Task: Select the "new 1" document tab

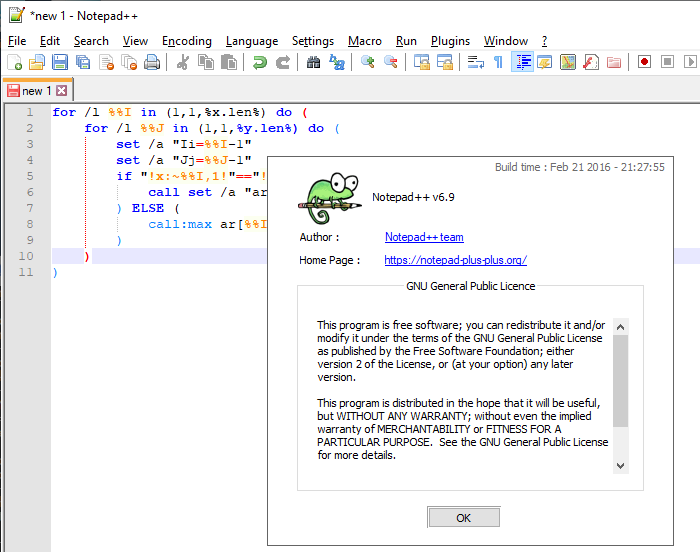Action: 37,91
